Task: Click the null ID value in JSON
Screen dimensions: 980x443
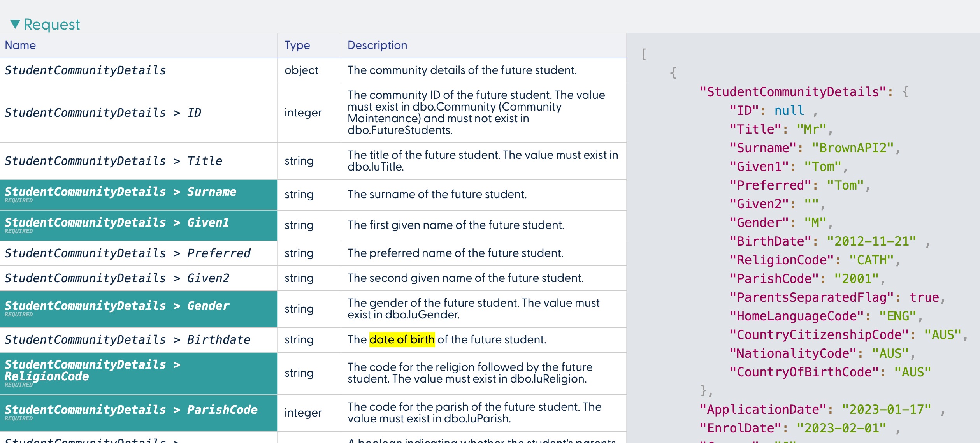Action: pyautogui.click(x=789, y=111)
